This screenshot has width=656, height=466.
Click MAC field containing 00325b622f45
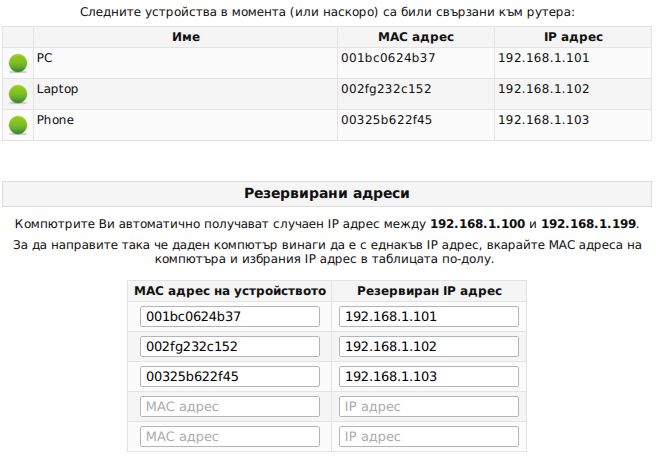click(230, 376)
